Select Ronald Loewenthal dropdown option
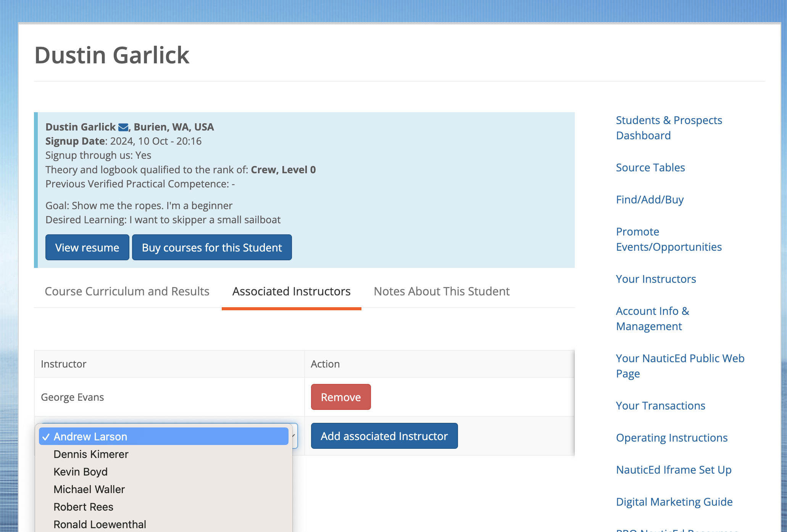This screenshot has height=532, width=787. pos(100,524)
